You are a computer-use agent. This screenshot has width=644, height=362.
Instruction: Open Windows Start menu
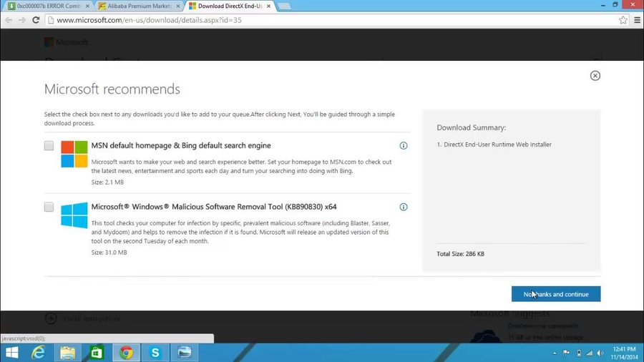11,353
